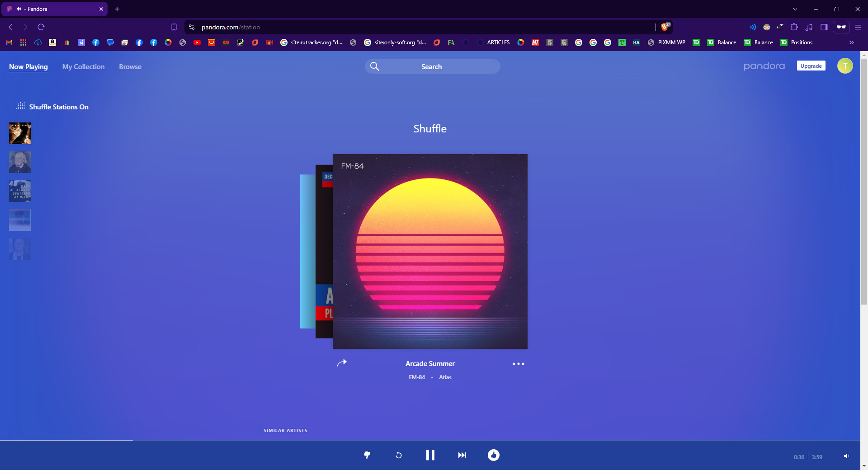Focus the Search input field
This screenshot has width=868, height=470.
click(x=432, y=66)
